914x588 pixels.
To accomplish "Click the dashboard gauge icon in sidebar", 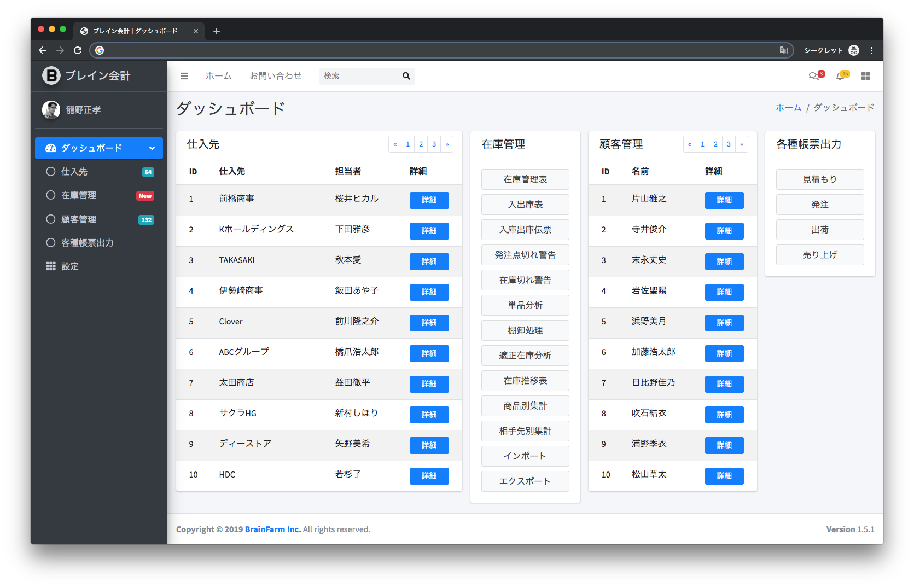I will (x=51, y=148).
